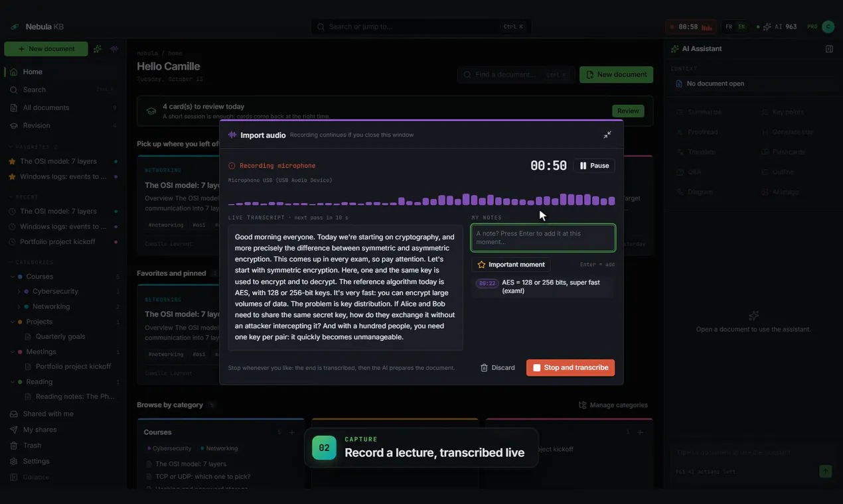The image size is (843, 504).
Task: Click the Collapse sidebar icon at the bottom
Action: (14, 477)
